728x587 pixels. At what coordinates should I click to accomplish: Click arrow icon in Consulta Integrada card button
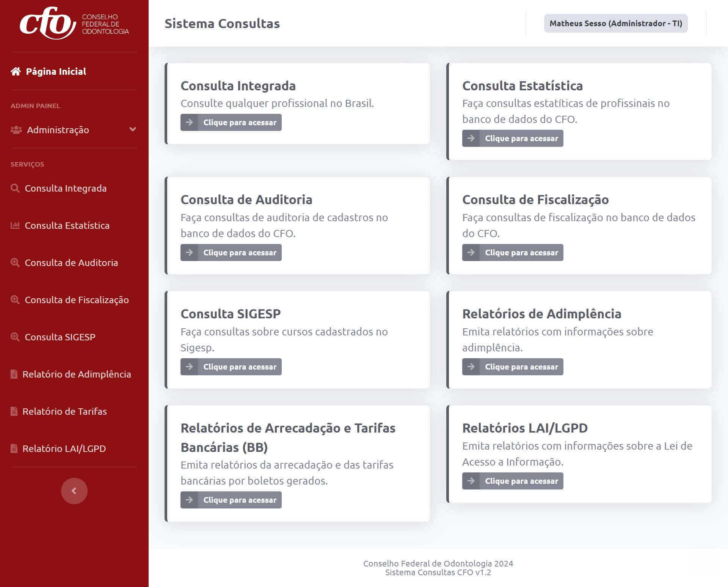click(x=189, y=123)
